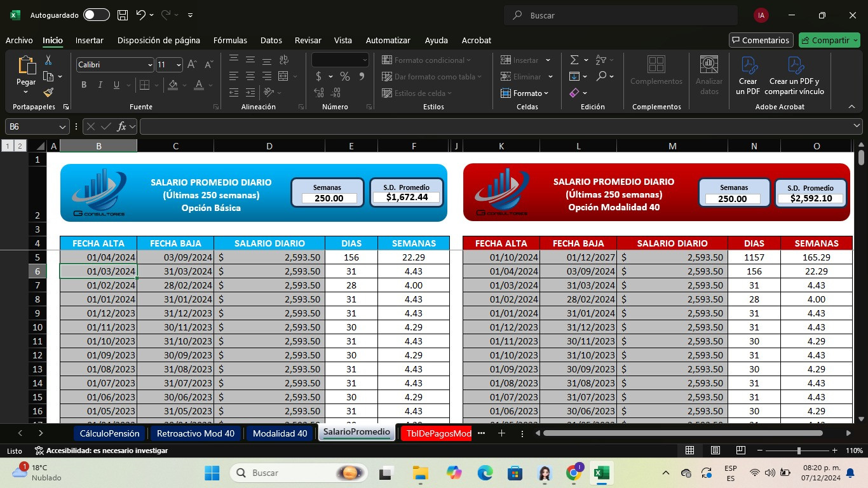Click the Percent style icon

click(x=344, y=76)
